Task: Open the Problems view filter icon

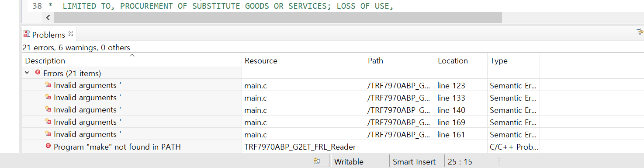Action: 640,32
